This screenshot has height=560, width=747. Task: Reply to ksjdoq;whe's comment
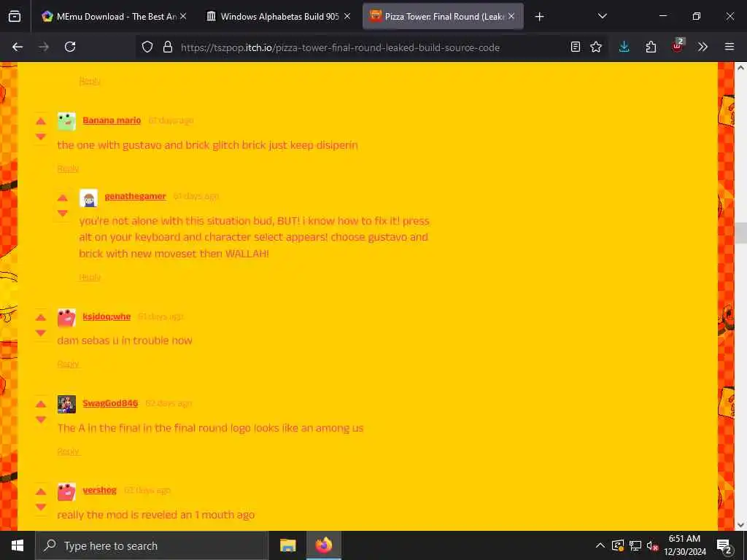click(68, 365)
